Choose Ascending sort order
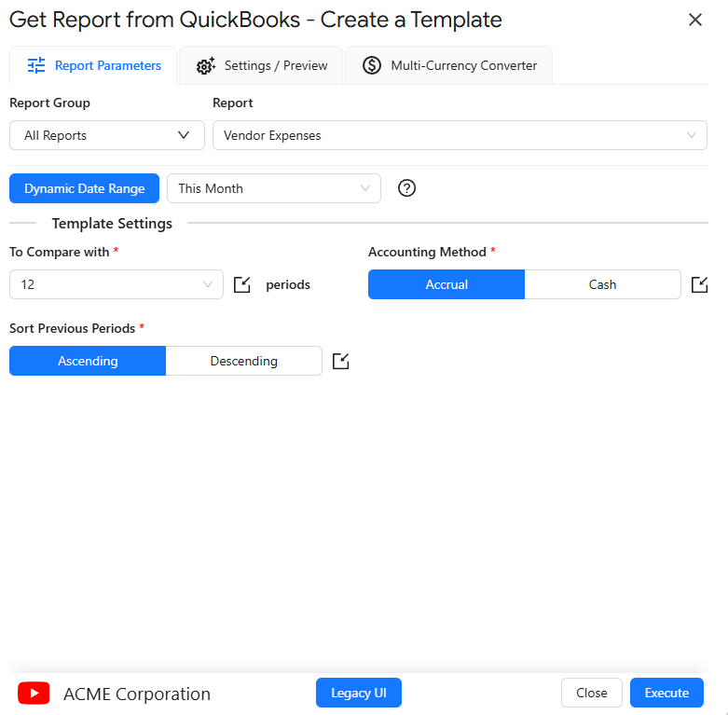728x715 pixels. coord(88,361)
